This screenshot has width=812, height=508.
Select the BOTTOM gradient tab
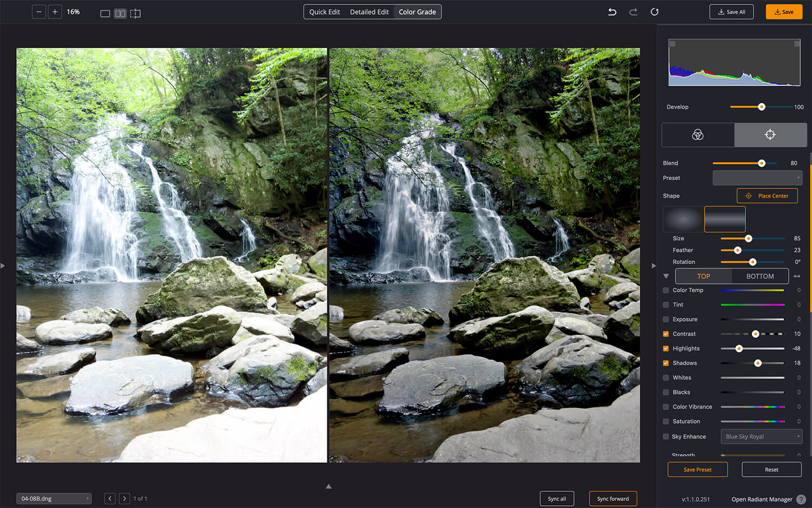click(760, 276)
